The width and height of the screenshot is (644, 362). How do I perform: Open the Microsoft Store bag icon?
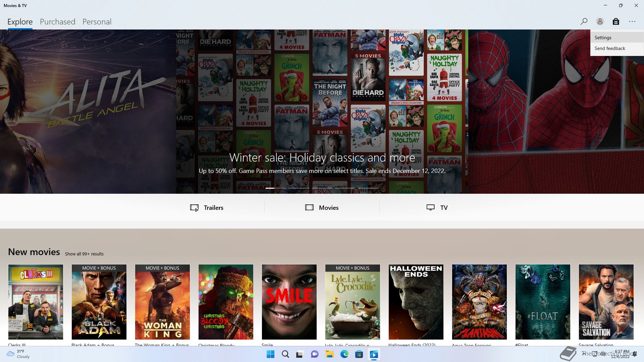tap(616, 21)
